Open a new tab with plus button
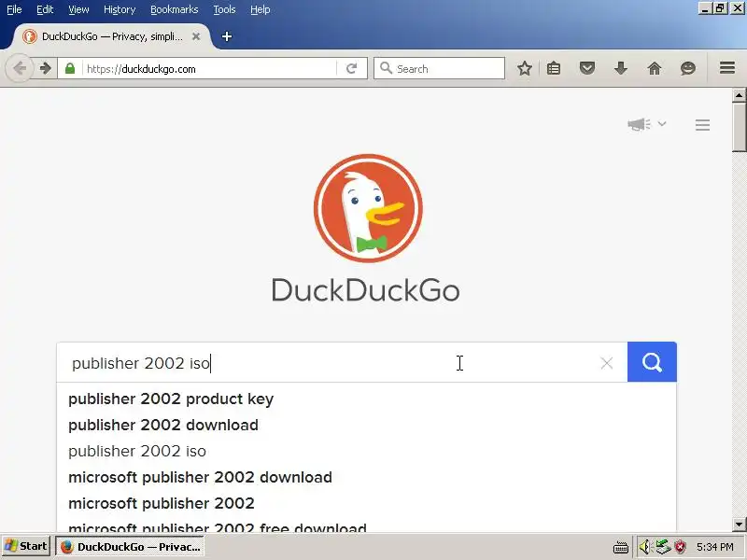The height and width of the screenshot is (560, 747). 227,36
